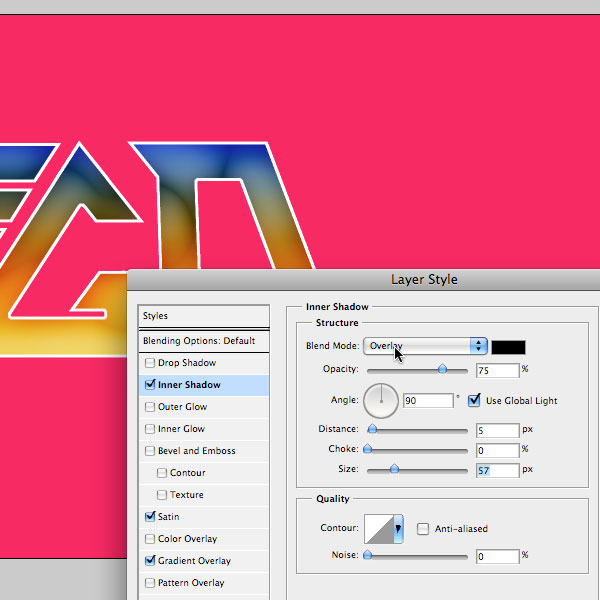Image resolution: width=600 pixels, height=600 pixels.
Task: Select the Bevel and Emboss label
Action: 197,451
